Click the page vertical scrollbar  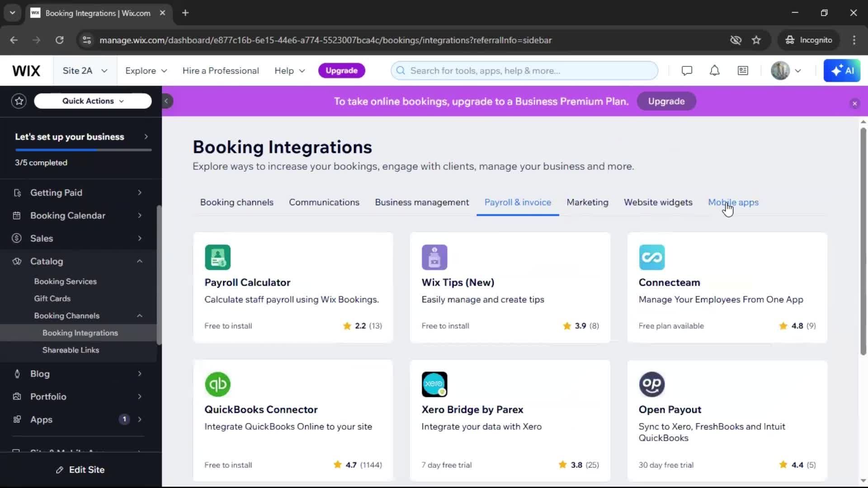(863, 241)
